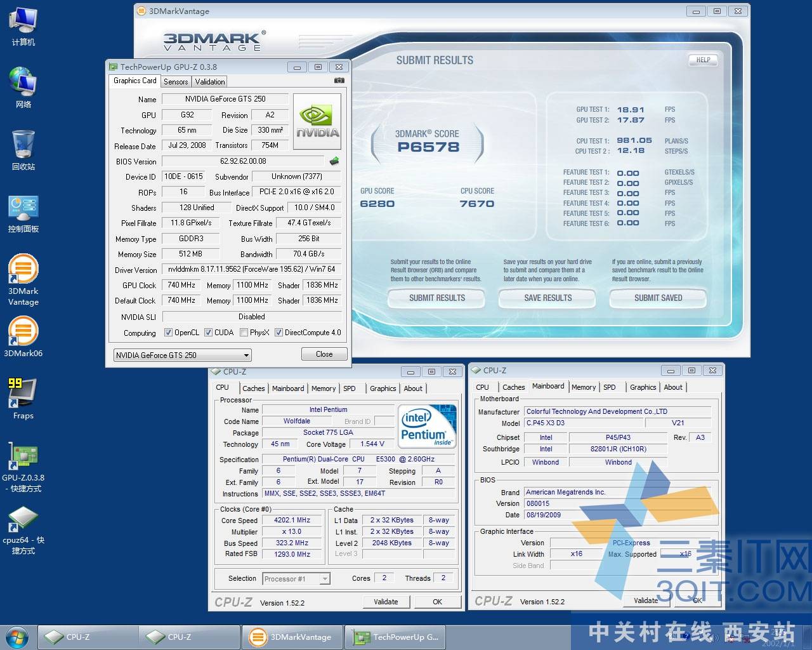
Task: Open About tab in left CPU-Z window
Action: [x=413, y=388]
